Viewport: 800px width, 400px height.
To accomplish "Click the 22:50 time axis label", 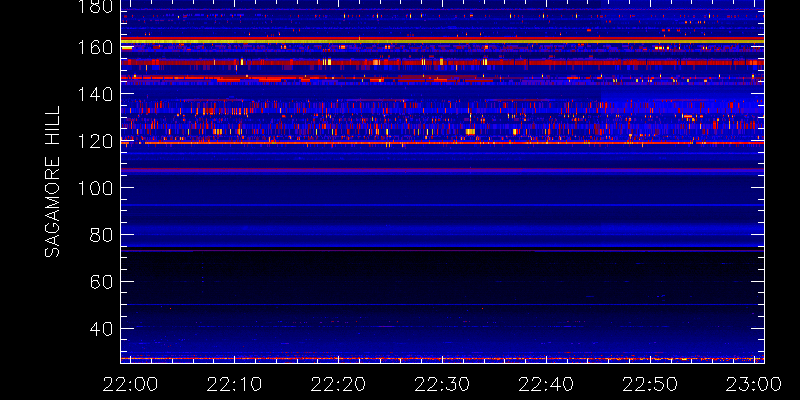I will 651,383.
